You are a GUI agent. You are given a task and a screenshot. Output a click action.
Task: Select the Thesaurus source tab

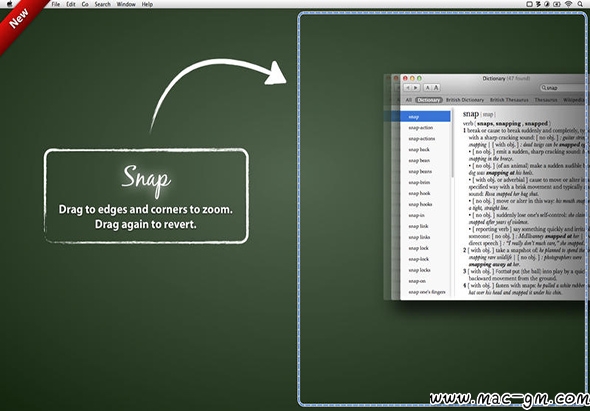coord(546,100)
